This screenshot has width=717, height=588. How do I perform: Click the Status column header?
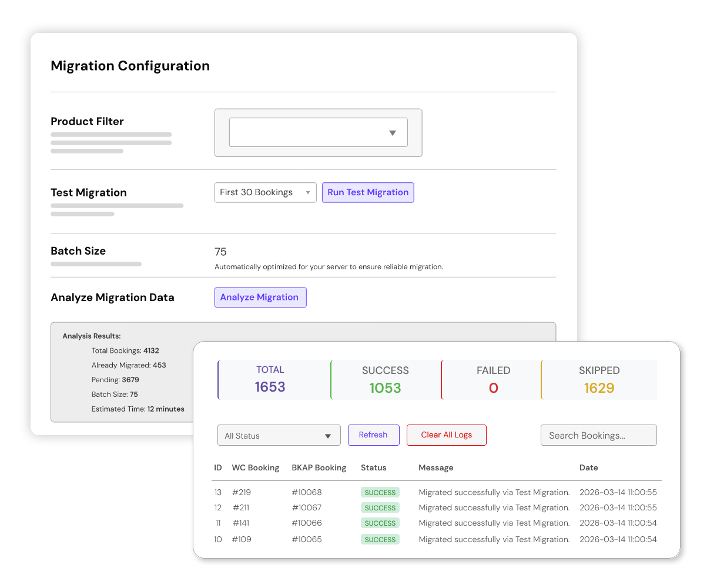pyautogui.click(x=374, y=467)
